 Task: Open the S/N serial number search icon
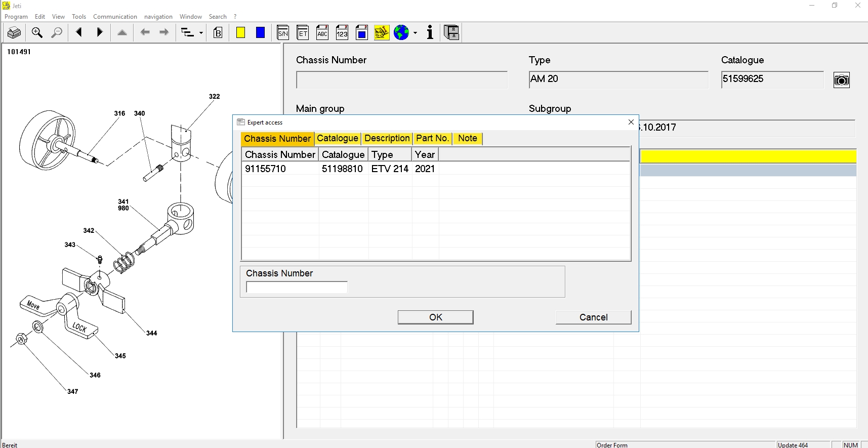[283, 33]
